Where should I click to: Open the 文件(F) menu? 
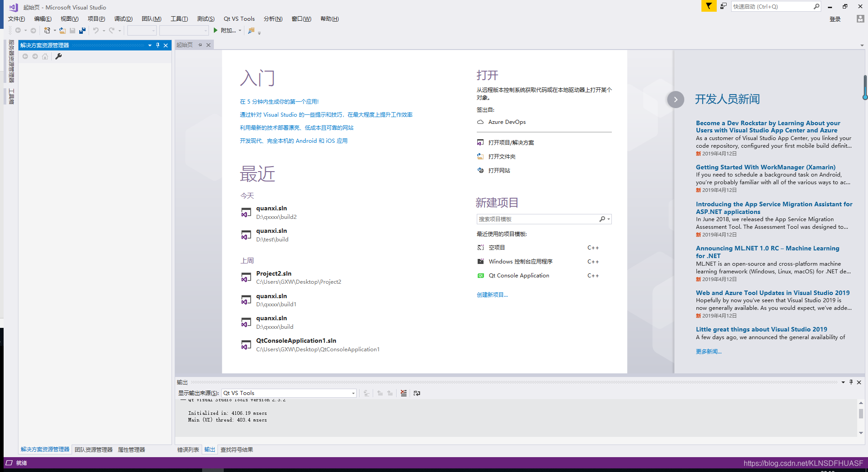click(17, 19)
